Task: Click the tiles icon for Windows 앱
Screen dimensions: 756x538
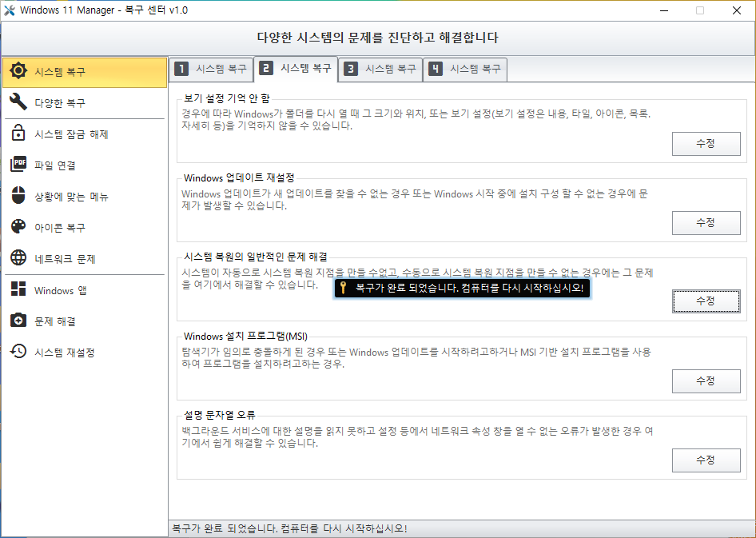Action: pos(18,289)
